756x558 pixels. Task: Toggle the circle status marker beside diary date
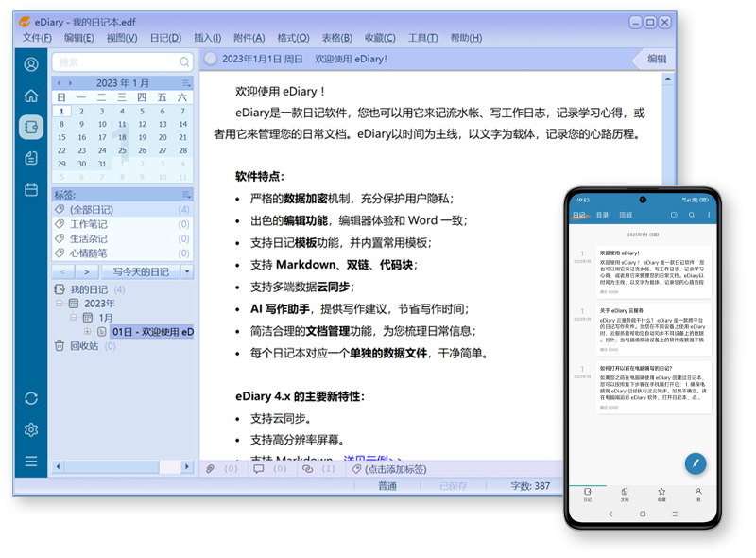[211, 59]
